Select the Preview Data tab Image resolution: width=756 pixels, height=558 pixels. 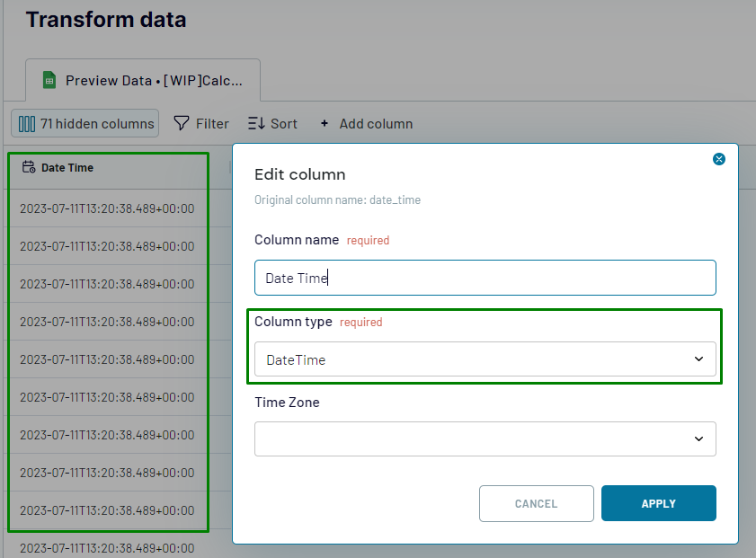click(143, 81)
